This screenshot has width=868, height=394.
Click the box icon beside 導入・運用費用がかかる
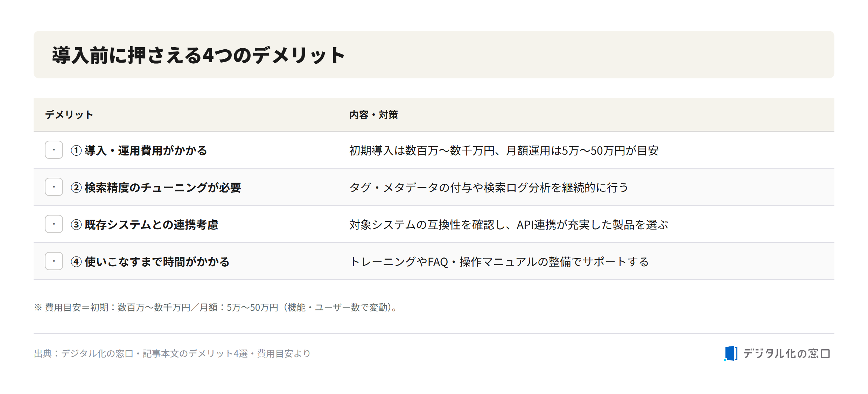(x=54, y=150)
